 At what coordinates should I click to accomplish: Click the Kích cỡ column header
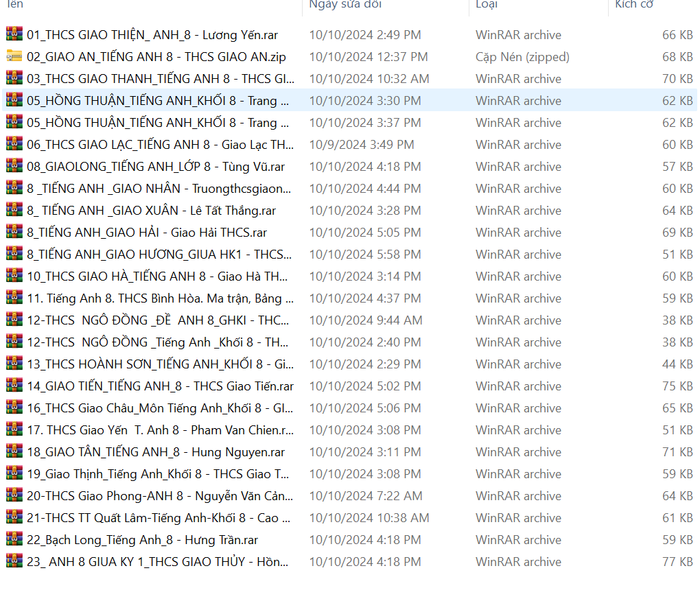pos(634,5)
